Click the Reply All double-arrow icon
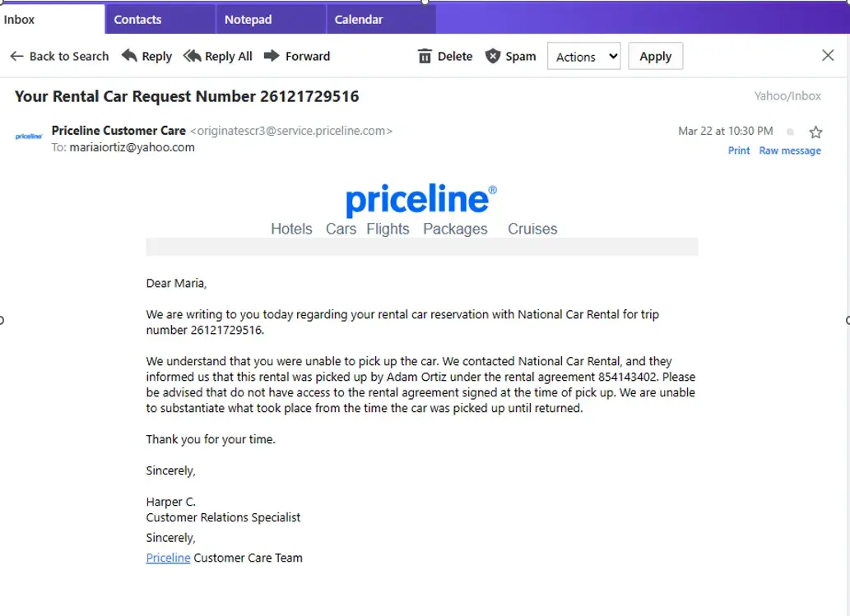The image size is (850, 616). [x=192, y=56]
